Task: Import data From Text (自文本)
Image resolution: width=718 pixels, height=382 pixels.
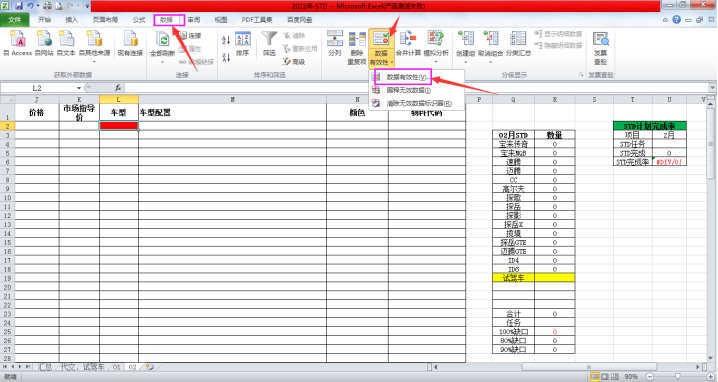Action: click(66, 44)
